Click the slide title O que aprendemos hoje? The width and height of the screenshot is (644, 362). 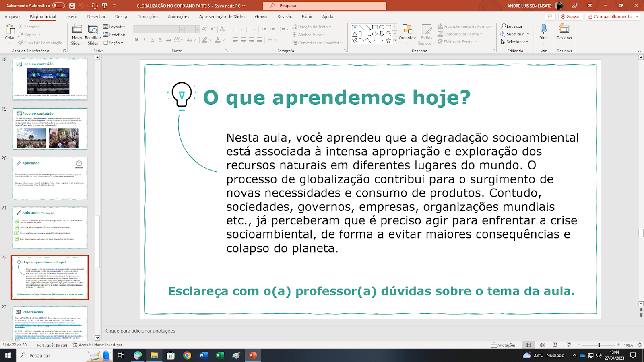click(x=336, y=97)
